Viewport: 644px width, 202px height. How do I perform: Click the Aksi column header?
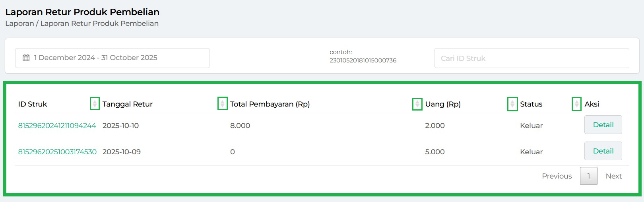[592, 104]
